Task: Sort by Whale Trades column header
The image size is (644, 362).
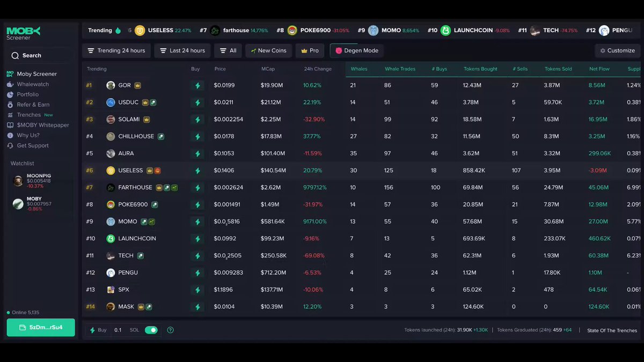Action: [400, 69]
